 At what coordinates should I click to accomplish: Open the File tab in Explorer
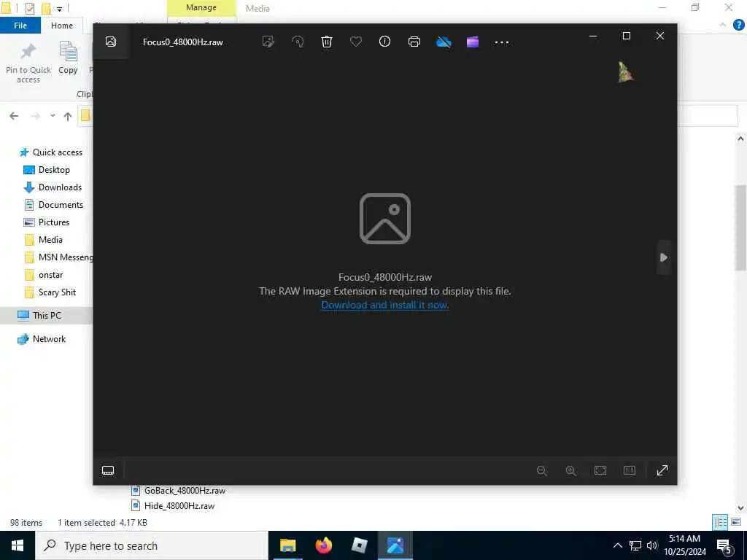(20, 26)
